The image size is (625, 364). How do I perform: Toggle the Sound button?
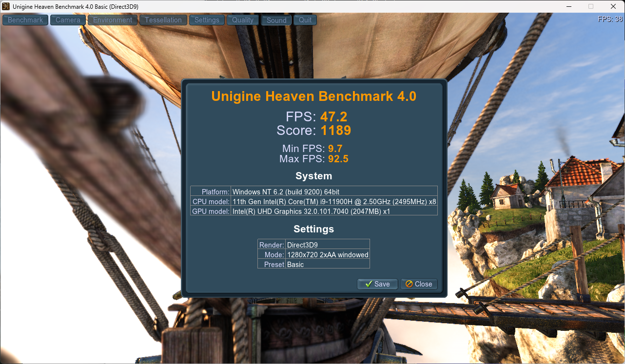click(x=276, y=20)
